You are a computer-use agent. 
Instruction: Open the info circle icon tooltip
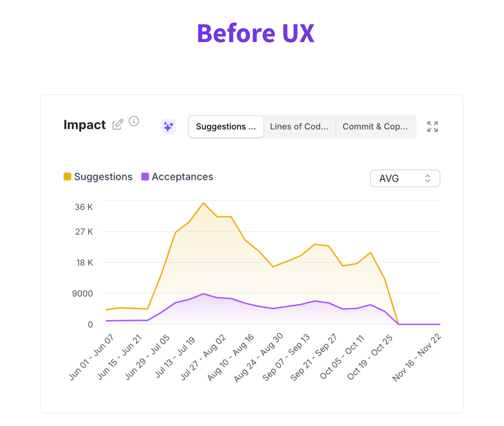[x=134, y=121]
